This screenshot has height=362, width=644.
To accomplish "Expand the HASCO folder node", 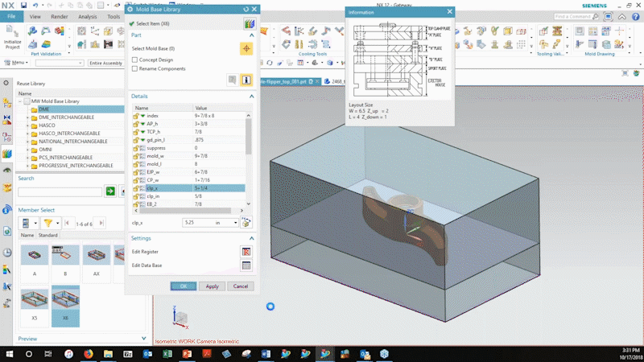I will [x=28, y=125].
